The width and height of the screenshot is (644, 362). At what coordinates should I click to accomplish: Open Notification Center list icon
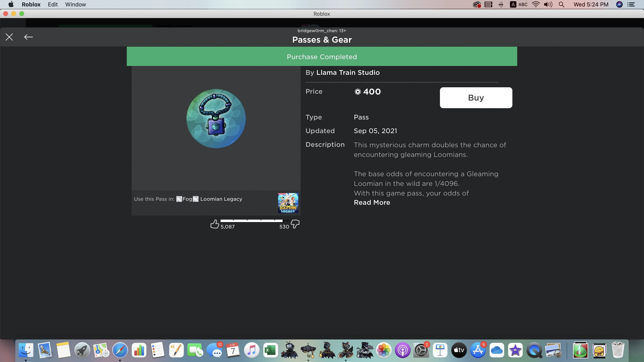point(632,4)
